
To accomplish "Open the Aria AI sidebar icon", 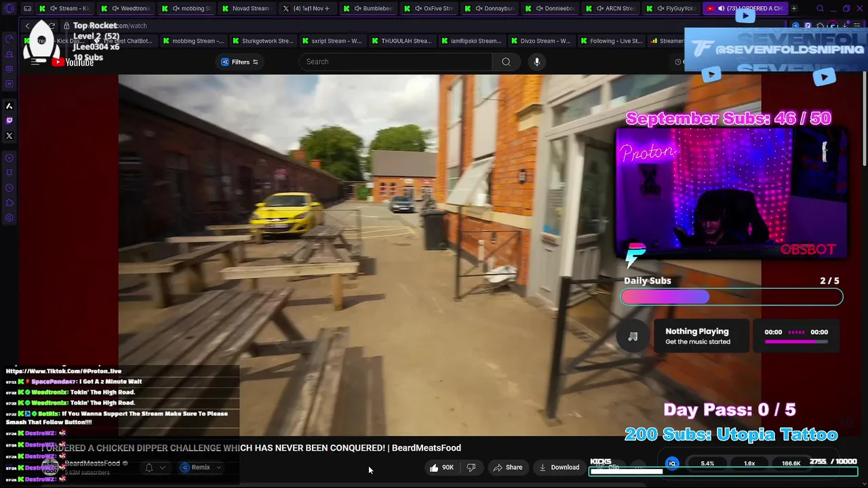I will click(9, 106).
